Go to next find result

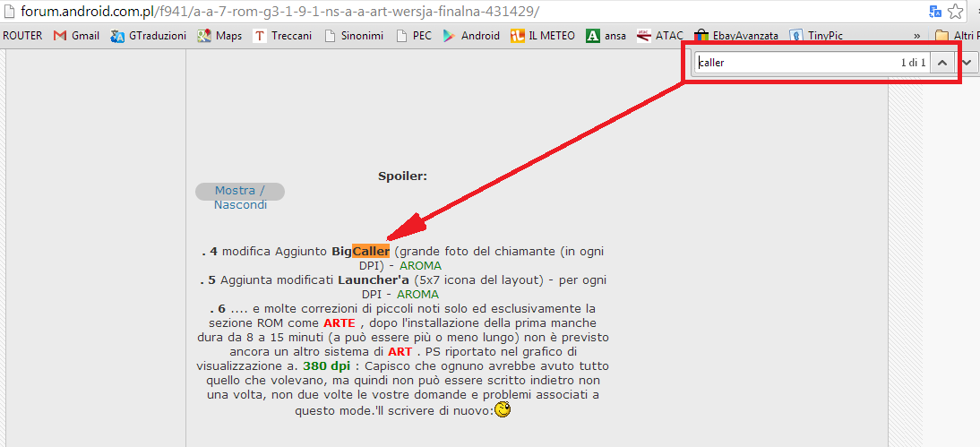coord(967,63)
